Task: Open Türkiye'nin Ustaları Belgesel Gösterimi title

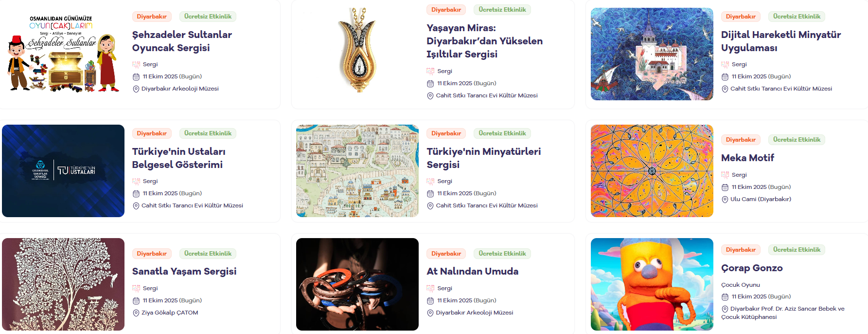Action: (178, 158)
